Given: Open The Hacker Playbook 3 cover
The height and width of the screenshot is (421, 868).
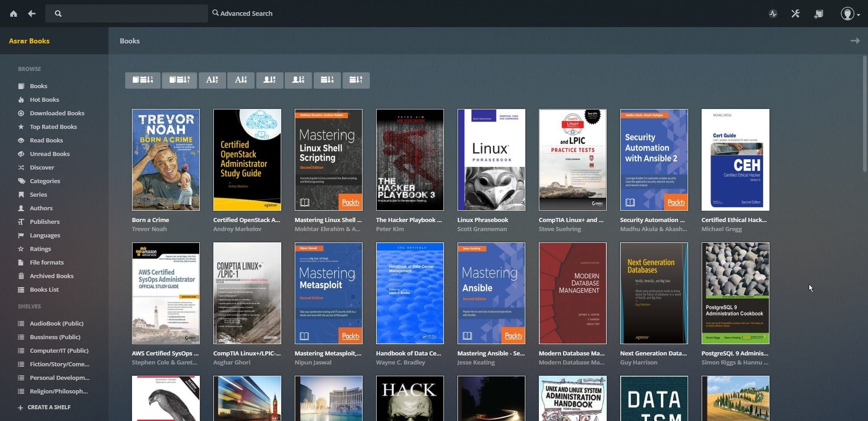Looking at the screenshot, I should click(x=410, y=160).
